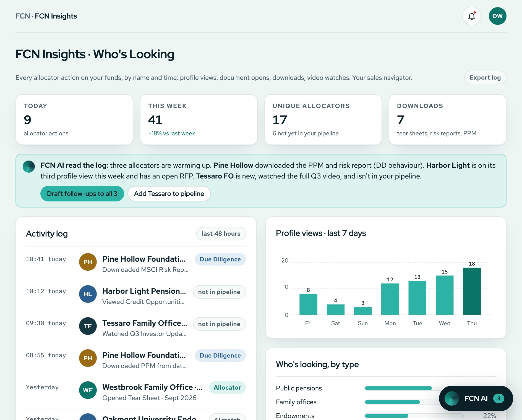Click the FCN Insights breadcrumb
522x420 pixels.
(x=56, y=16)
